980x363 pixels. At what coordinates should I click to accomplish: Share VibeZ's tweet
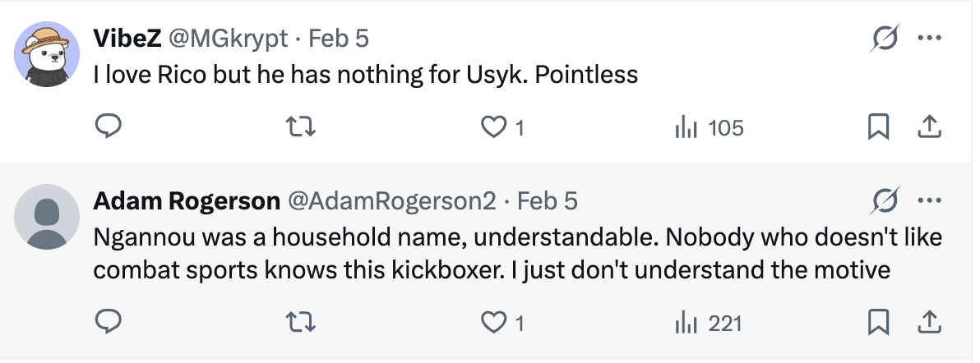coord(928,127)
